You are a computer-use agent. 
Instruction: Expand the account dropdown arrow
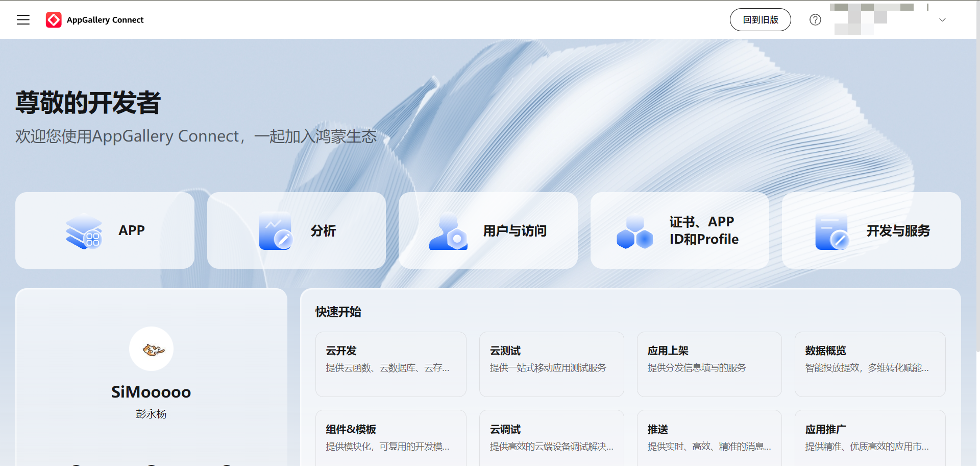(x=942, y=20)
